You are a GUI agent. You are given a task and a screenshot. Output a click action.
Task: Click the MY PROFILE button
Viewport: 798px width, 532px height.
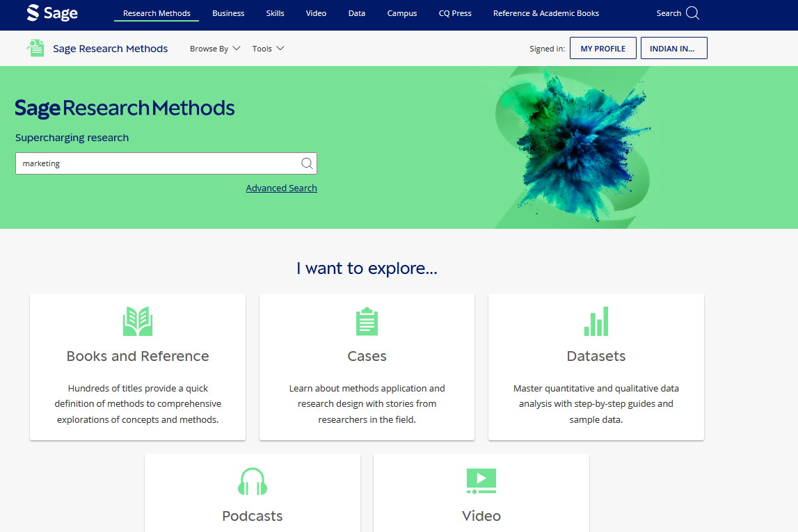603,49
